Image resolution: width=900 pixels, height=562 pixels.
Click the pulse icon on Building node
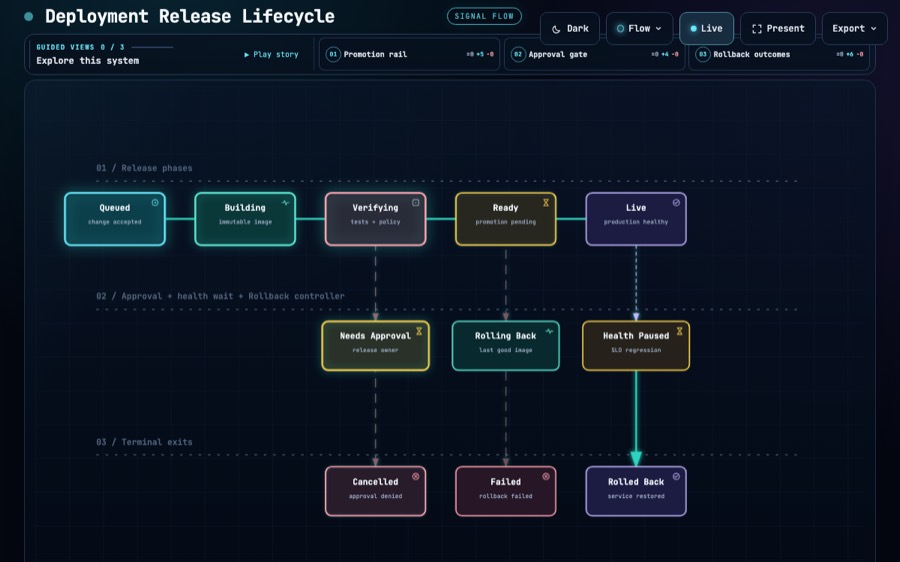tap(285, 203)
